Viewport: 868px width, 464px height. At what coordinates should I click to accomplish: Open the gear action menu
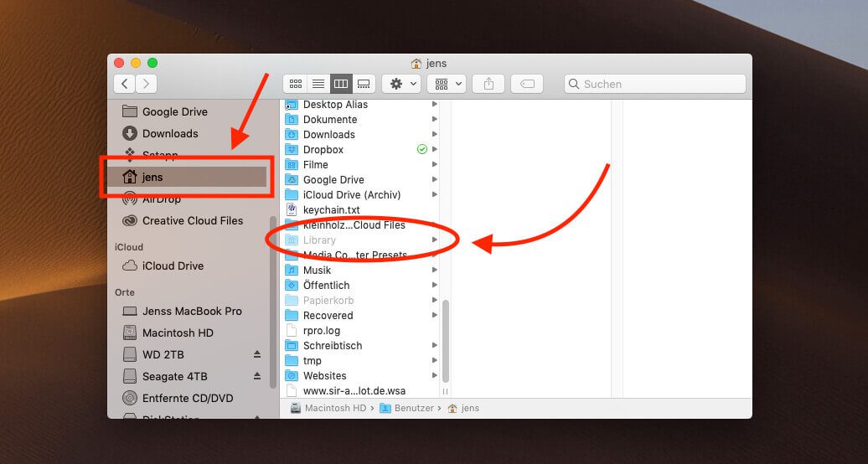coord(401,84)
